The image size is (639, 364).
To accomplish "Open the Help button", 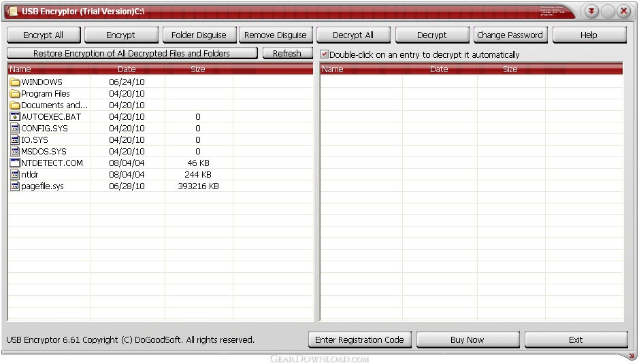I will pos(589,35).
